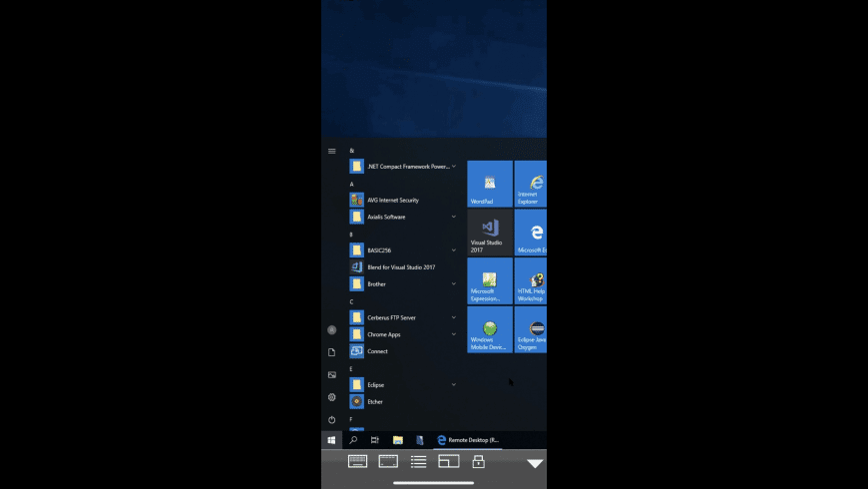Expand the BASIC256 folder chevron
Viewport: 868px width, 489px height.
click(x=453, y=250)
